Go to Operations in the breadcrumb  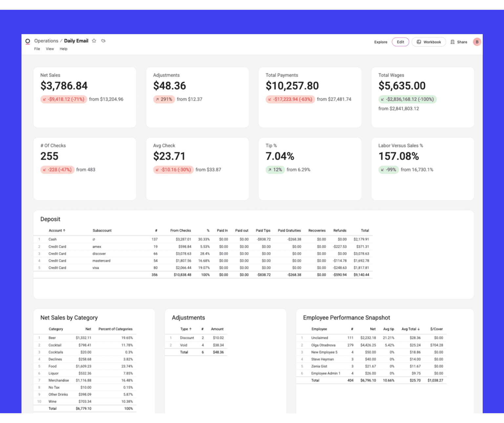[46, 41]
